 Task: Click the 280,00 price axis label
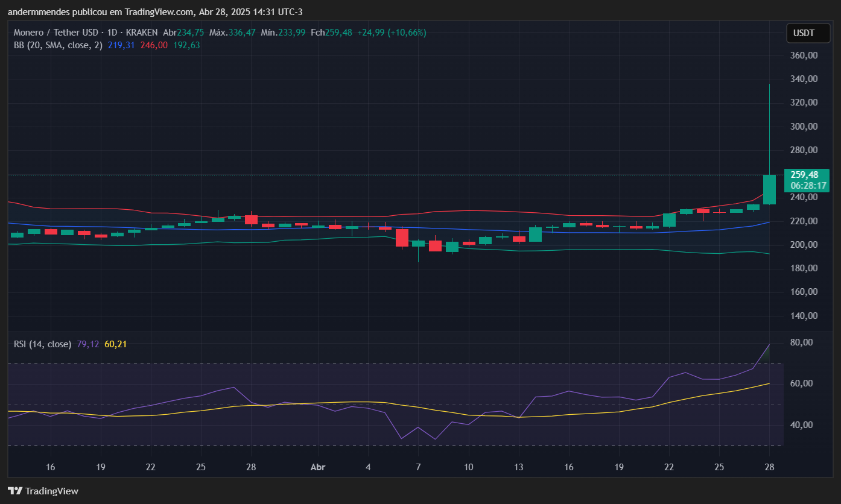coord(804,150)
